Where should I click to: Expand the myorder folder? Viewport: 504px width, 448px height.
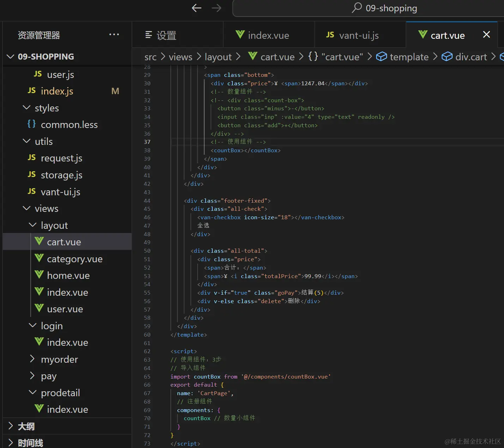click(x=32, y=359)
